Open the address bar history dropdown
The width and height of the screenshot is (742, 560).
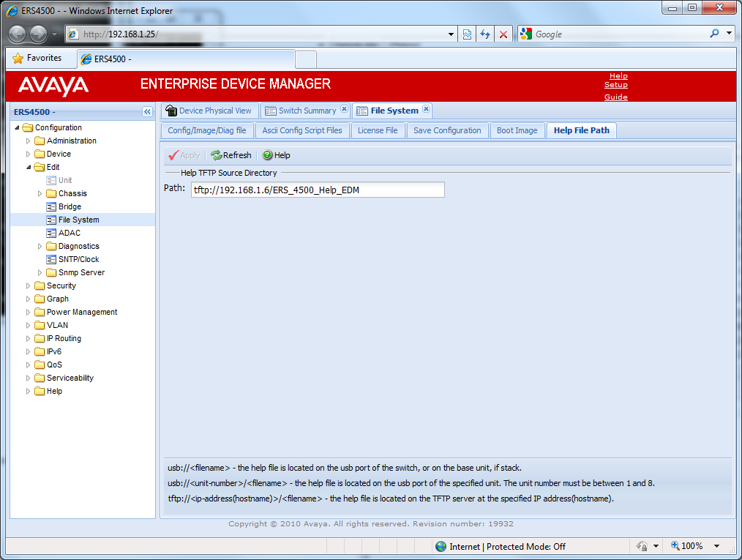(x=451, y=33)
